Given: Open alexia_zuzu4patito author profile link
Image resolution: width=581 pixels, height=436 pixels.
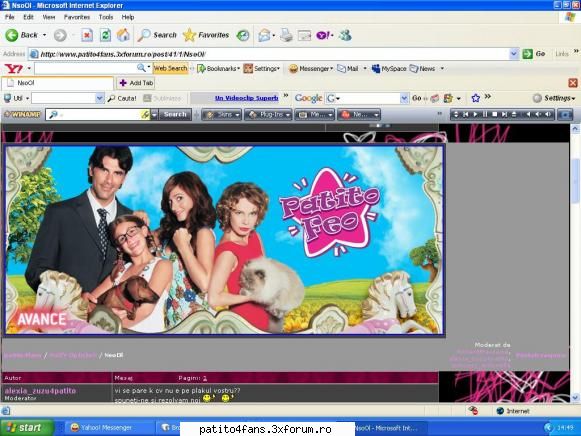Looking at the screenshot, I should click(x=40, y=390).
